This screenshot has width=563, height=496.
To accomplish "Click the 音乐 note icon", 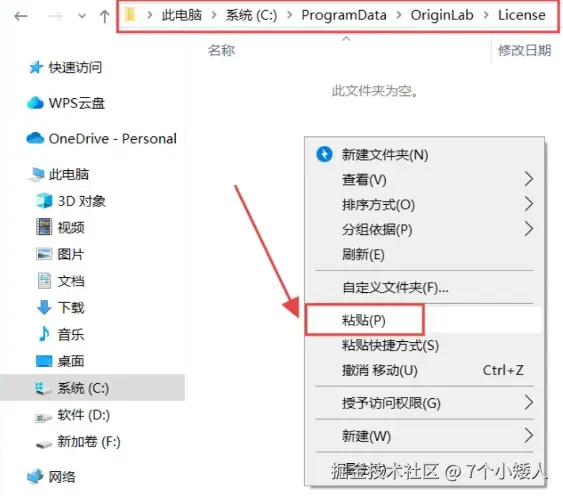I will [44, 334].
